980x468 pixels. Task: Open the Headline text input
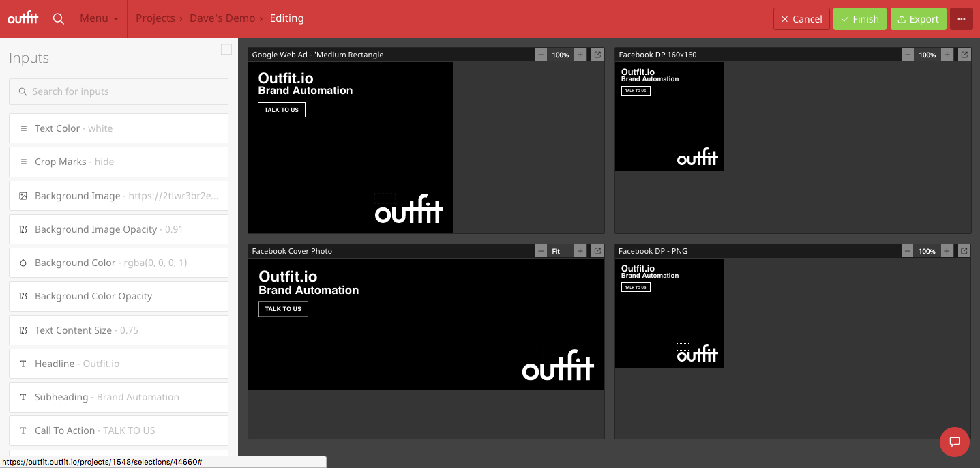pyautogui.click(x=119, y=364)
